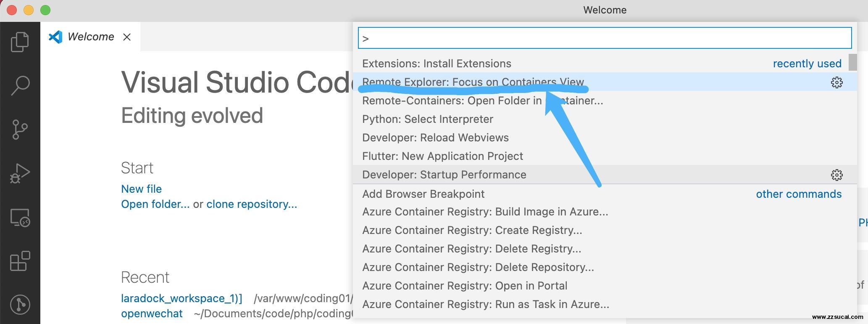Image resolution: width=868 pixels, height=324 pixels.
Task: Click the macOS close window button
Action: point(12,10)
